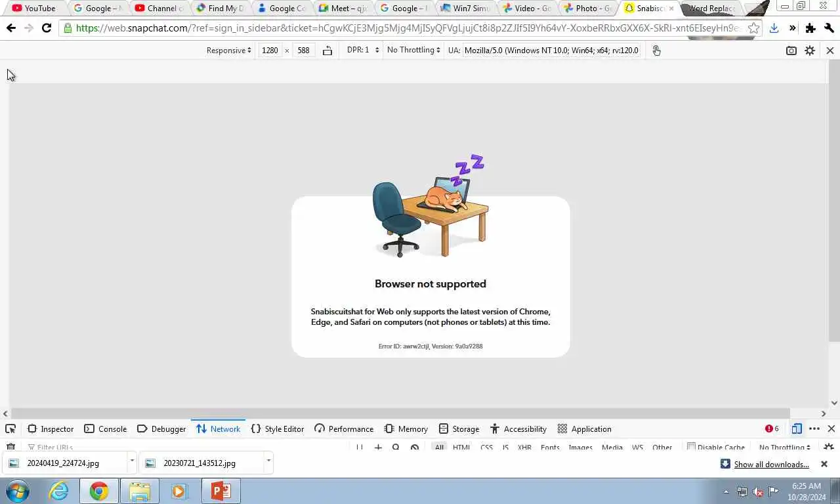Open the Application tab
The width and height of the screenshot is (840, 504).
584,429
